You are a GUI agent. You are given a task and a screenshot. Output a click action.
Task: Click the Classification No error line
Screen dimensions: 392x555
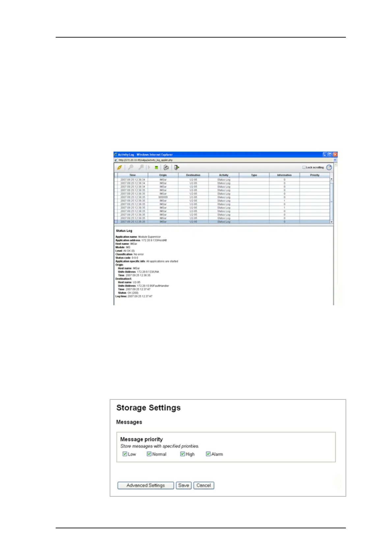129,254
